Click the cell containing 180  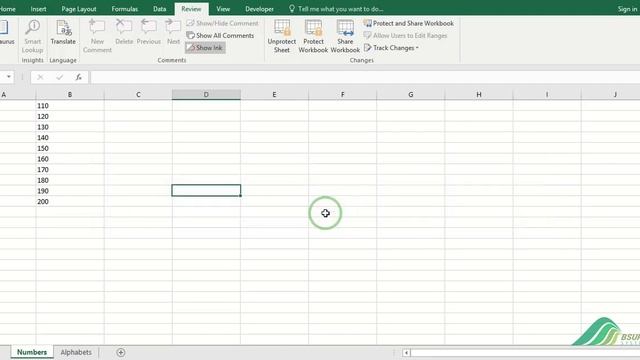(70, 180)
